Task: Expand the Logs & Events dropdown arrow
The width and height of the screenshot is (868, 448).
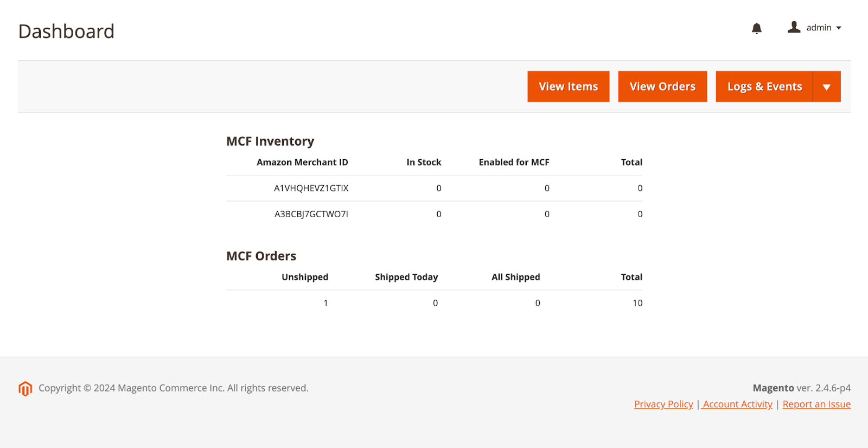Action: 826,87
